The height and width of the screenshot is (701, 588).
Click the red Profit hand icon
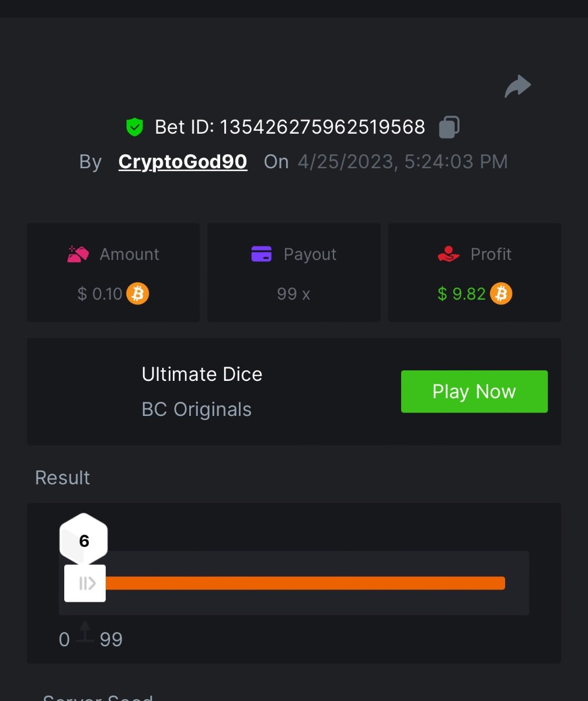pos(448,254)
